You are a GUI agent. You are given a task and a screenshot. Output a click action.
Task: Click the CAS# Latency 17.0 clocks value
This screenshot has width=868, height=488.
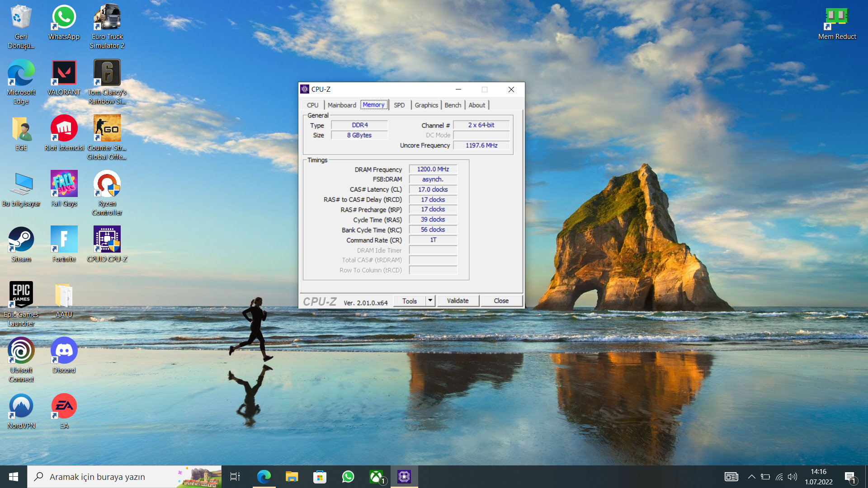tap(433, 189)
